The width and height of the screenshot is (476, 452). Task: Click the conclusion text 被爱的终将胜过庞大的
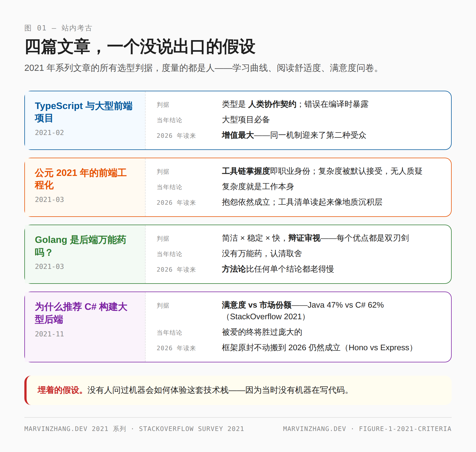click(x=262, y=332)
